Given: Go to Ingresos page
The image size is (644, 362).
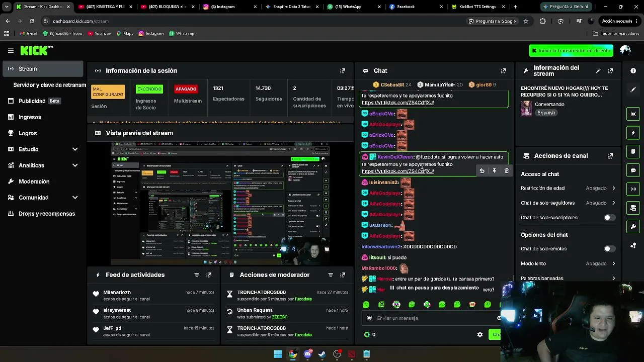Looking at the screenshot, I should [43, 117].
